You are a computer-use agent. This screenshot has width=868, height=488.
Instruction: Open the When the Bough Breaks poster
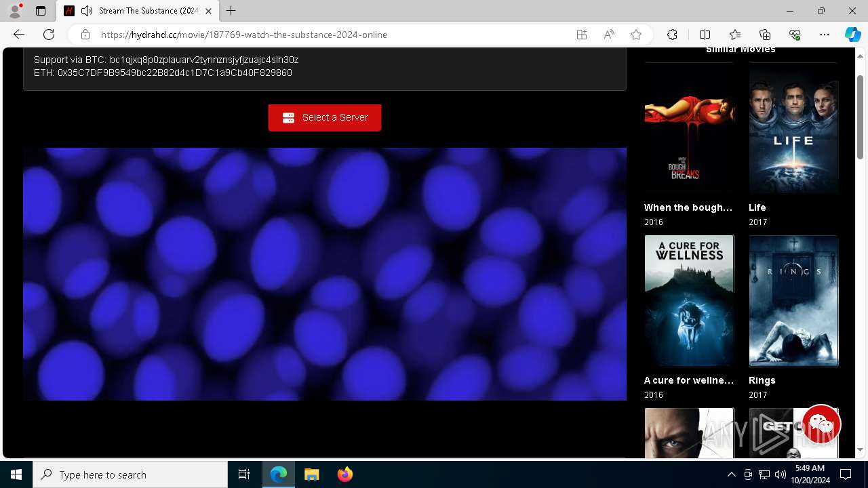pos(689,129)
